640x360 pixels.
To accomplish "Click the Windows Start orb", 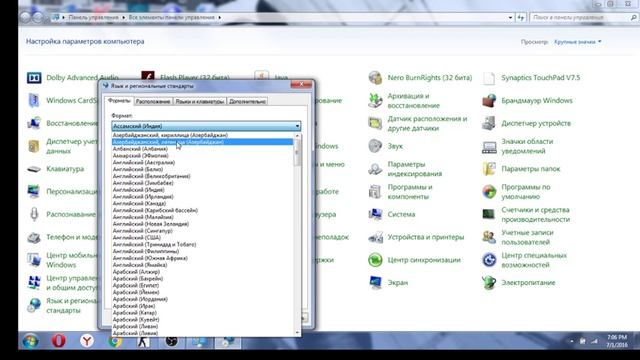I will 31,341.
